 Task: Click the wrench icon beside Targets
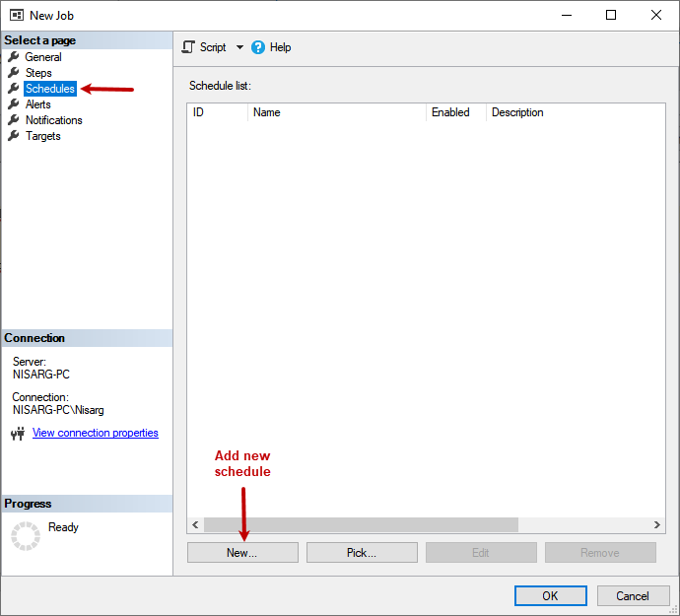14,135
